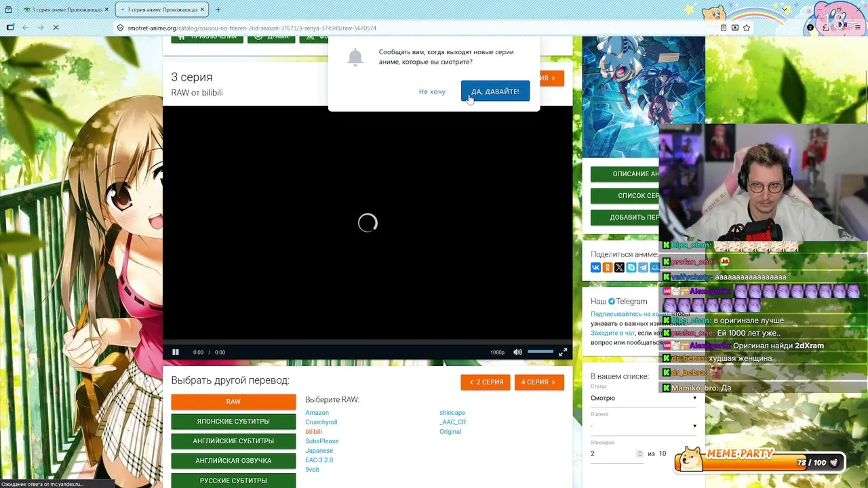The image size is (868, 488).
Task: Switch to the first browser tab
Action: 66,9
